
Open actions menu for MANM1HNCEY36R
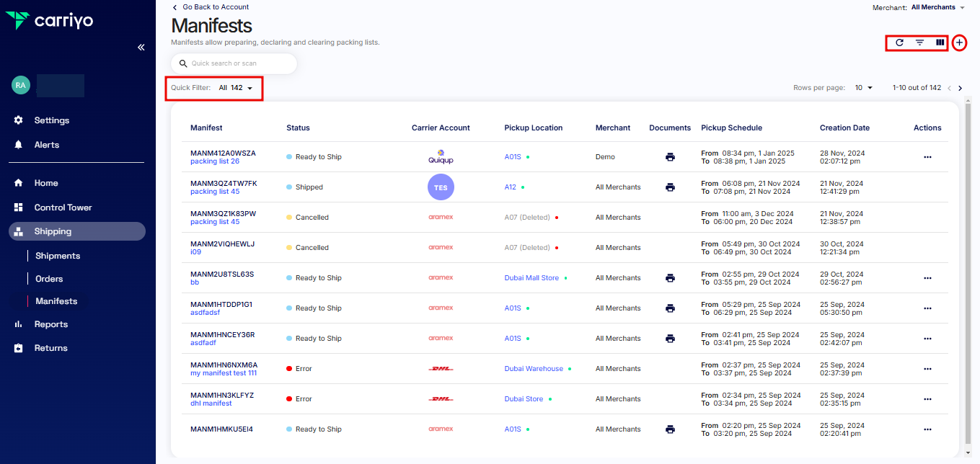pyautogui.click(x=927, y=339)
